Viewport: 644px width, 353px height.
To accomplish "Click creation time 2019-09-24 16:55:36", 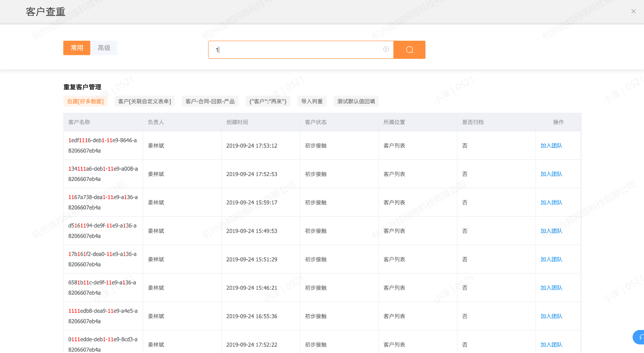I will coord(252,316).
